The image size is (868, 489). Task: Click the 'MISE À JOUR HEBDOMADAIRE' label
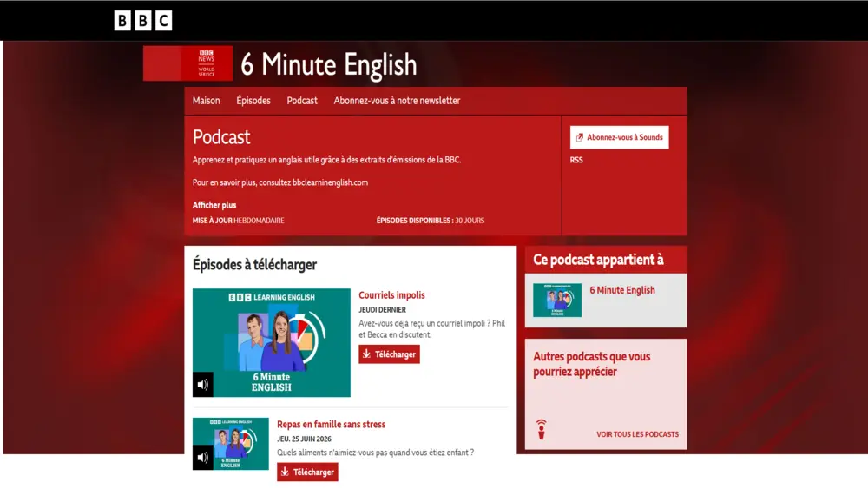pos(238,221)
